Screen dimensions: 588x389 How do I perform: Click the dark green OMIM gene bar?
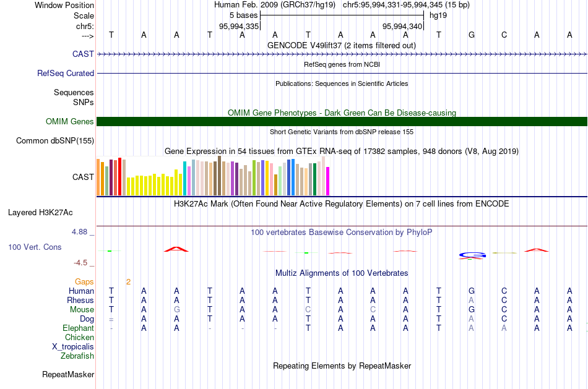(x=342, y=121)
